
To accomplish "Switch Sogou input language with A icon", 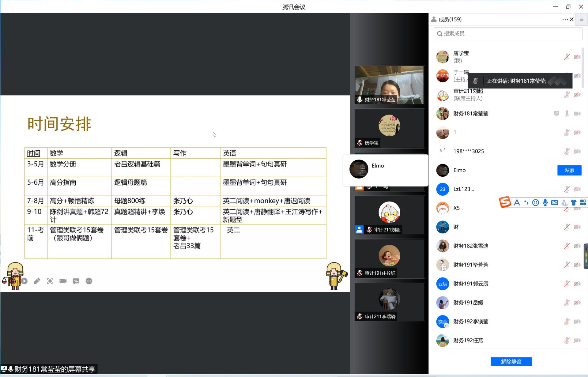I will pyautogui.click(x=517, y=202).
